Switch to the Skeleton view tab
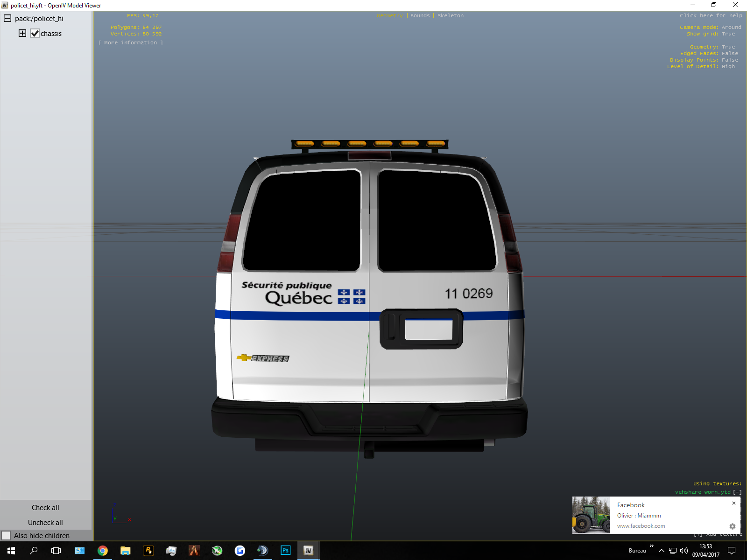747x560 pixels. (450, 16)
